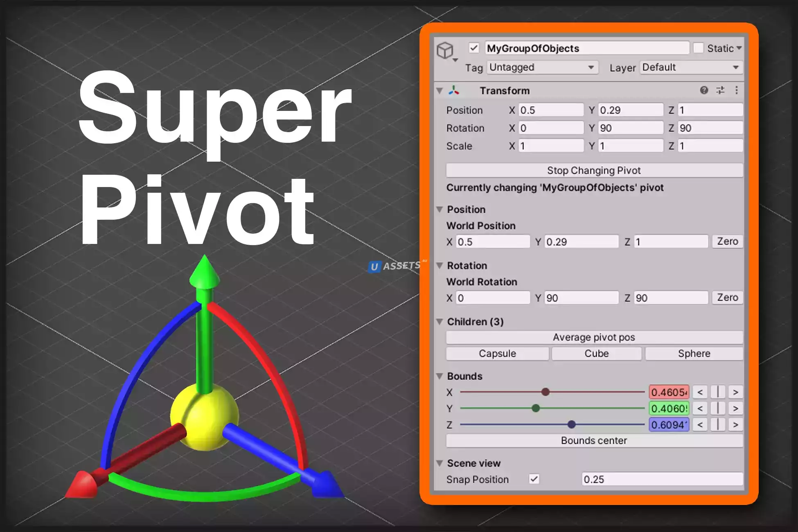Click the X bounds left arrow button
Viewport: 798px width, 532px height.
coord(700,392)
